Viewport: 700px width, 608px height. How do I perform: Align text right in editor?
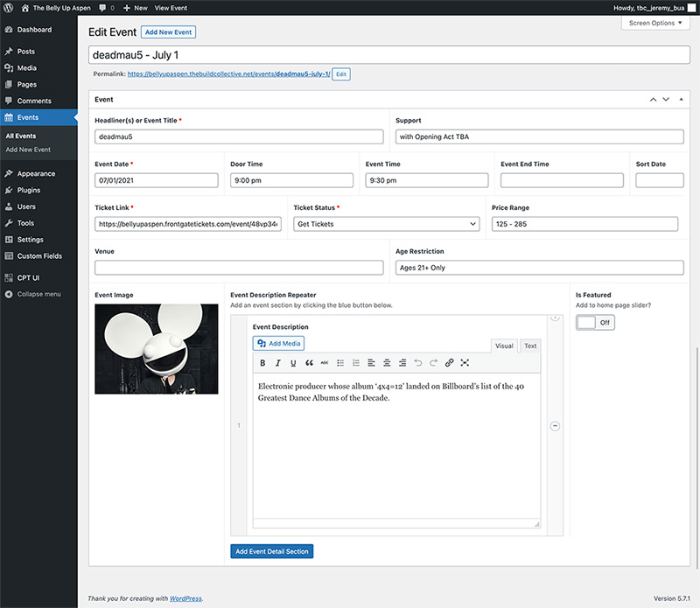[x=402, y=363]
